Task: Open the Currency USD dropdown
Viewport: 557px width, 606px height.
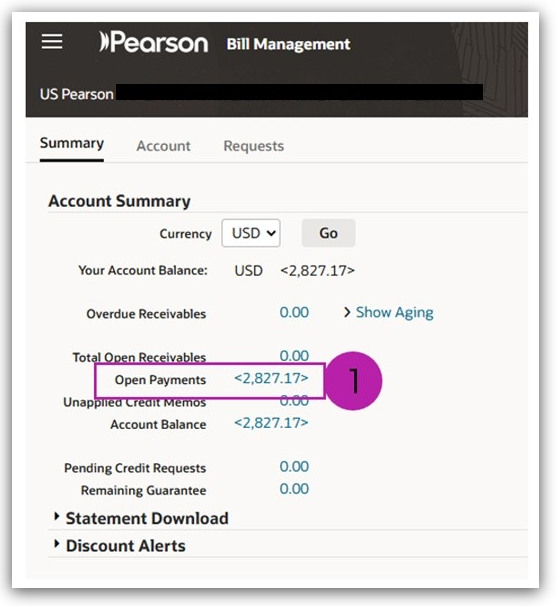Action: pos(251,233)
